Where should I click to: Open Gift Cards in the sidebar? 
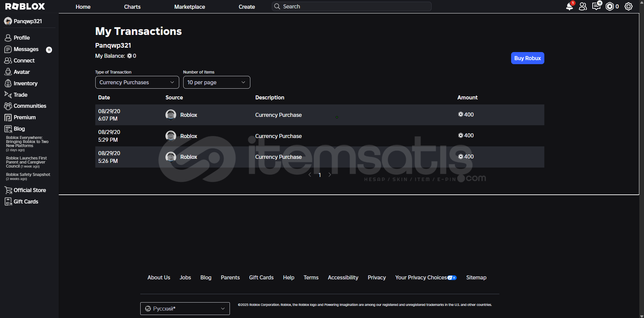26,201
